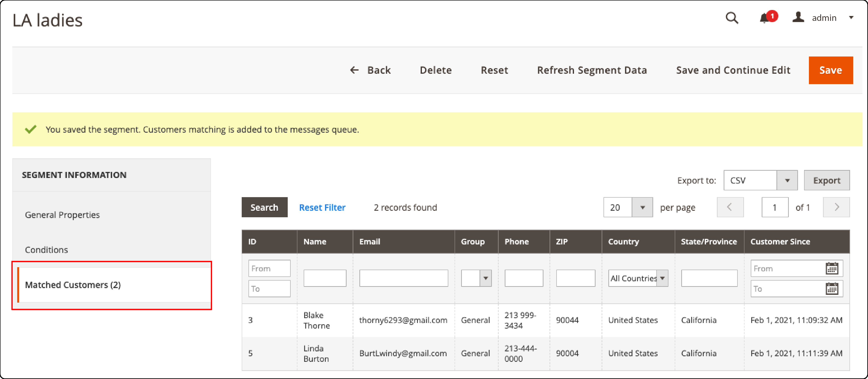Focus the ID From filter field
The image size is (868, 379).
[269, 269]
